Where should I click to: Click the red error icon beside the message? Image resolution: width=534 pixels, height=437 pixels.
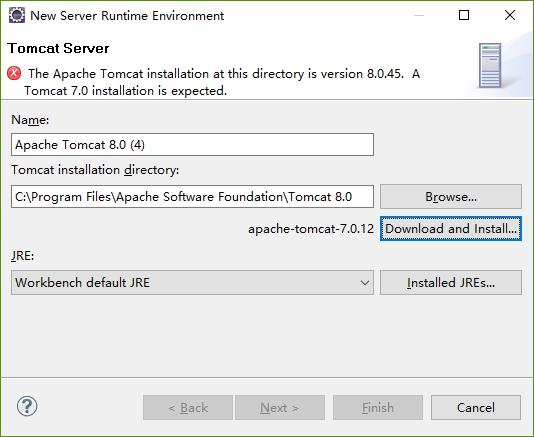(14, 73)
